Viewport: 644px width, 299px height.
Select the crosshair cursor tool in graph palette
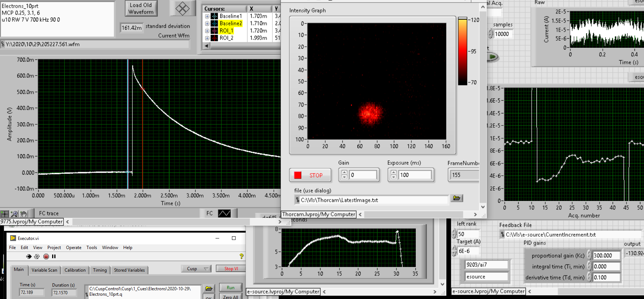point(4,214)
